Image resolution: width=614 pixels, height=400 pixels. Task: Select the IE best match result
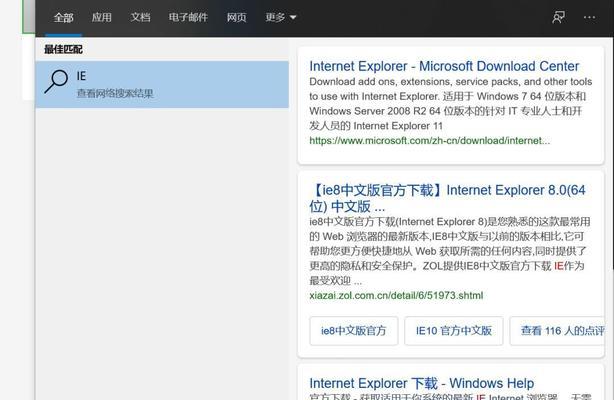point(162,84)
